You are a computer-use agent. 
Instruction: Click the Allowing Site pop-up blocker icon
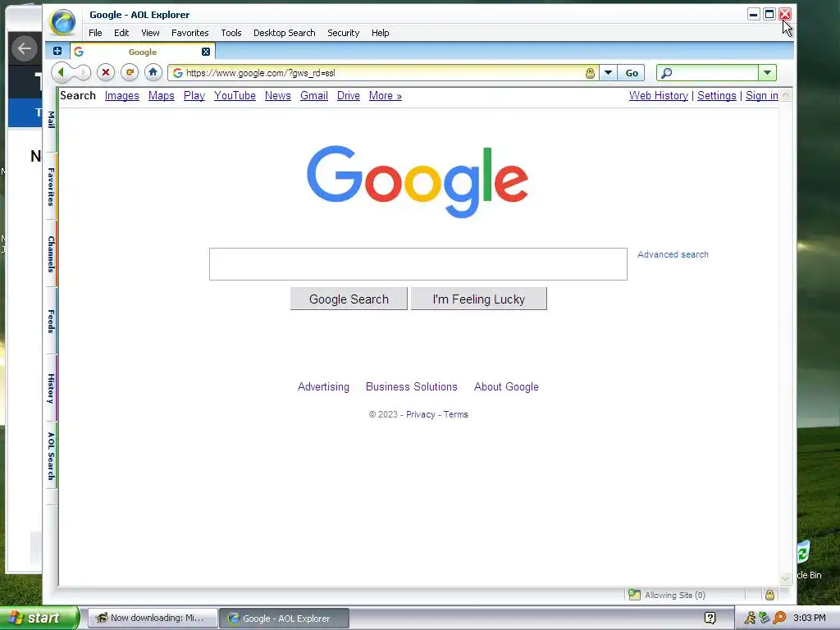(x=635, y=595)
